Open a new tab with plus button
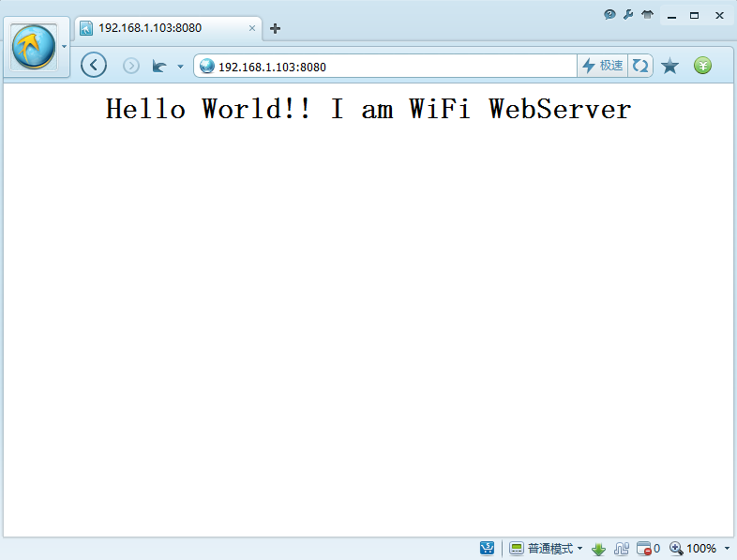Image resolution: width=737 pixels, height=560 pixels. point(276,29)
